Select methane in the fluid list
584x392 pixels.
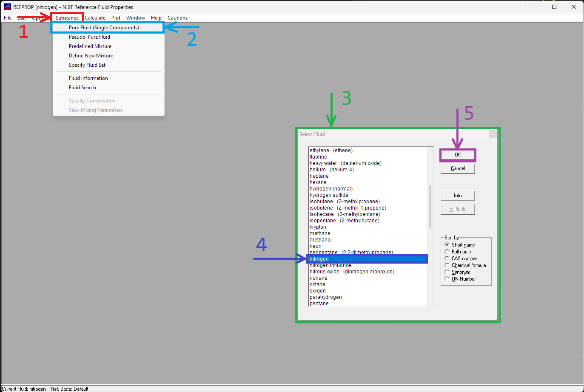click(x=367, y=233)
